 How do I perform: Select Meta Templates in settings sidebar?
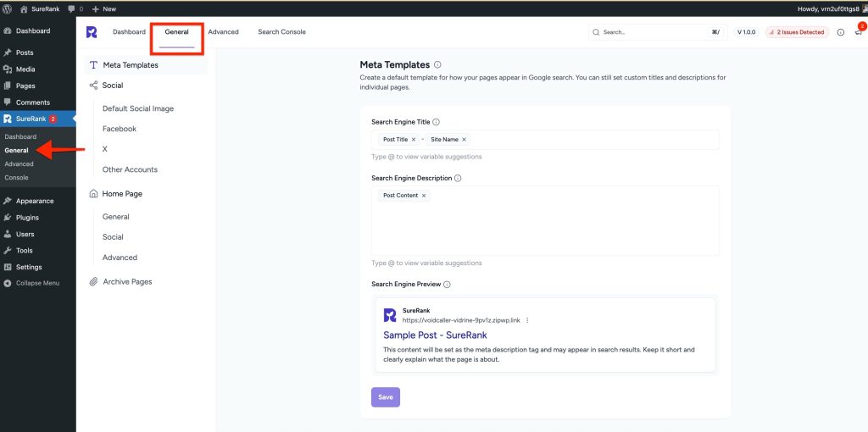(146, 65)
